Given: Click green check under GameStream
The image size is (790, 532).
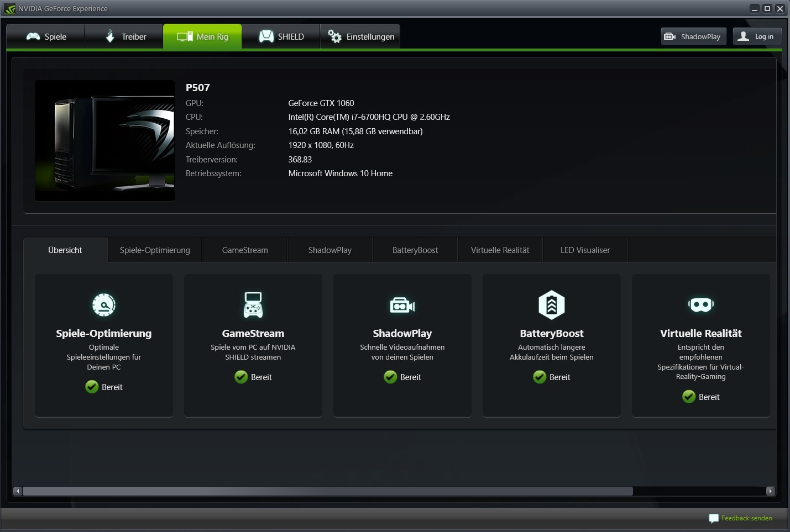Looking at the screenshot, I should (241, 377).
